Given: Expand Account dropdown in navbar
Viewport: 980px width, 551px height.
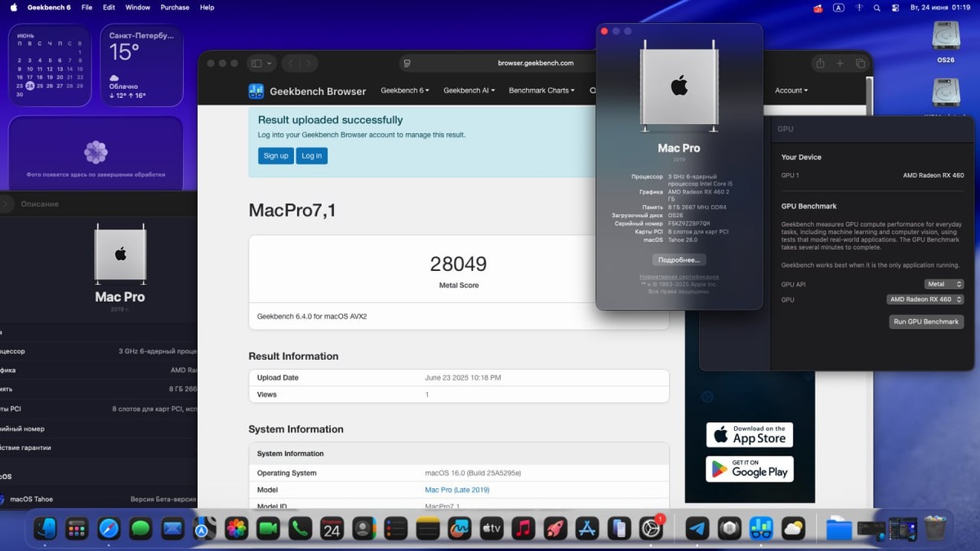Looking at the screenshot, I should [791, 91].
